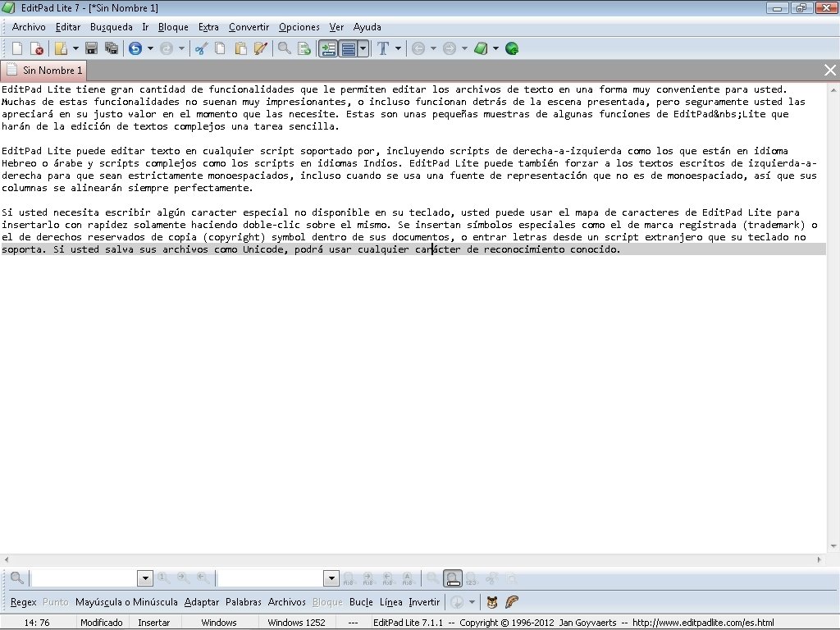Image resolution: width=840 pixels, height=630 pixels.
Task: Click the clipboard with pencil icon
Action: pyautogui.click(x=260, y=48)
